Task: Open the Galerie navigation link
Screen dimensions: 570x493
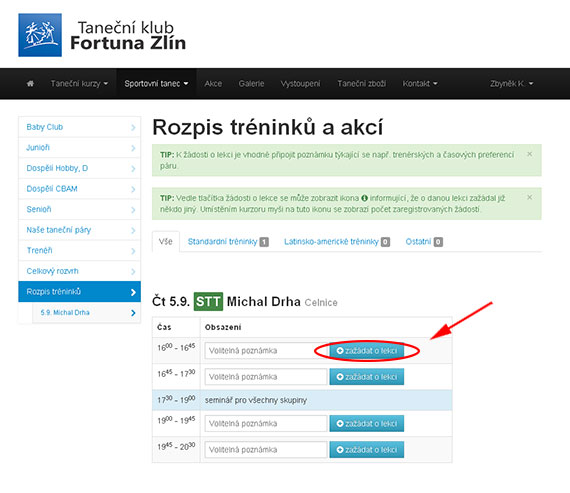Action: (251, 84)
